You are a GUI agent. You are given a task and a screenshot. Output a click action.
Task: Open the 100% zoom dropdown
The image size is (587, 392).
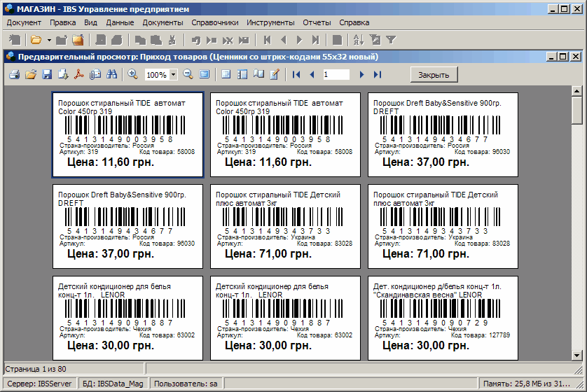tap(172, 75)
